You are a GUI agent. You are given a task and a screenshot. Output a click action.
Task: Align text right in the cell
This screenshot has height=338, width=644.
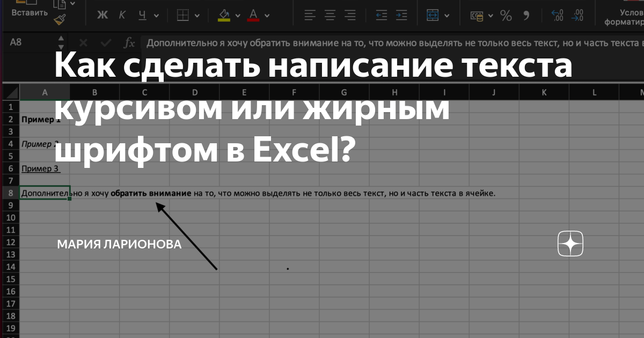point(350,15)
